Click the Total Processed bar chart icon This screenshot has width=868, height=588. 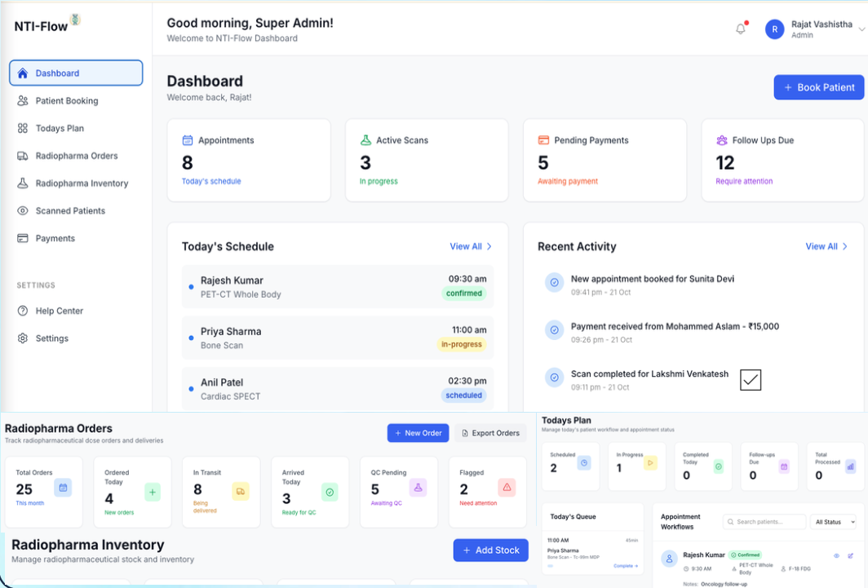click(x=851, y=466)
